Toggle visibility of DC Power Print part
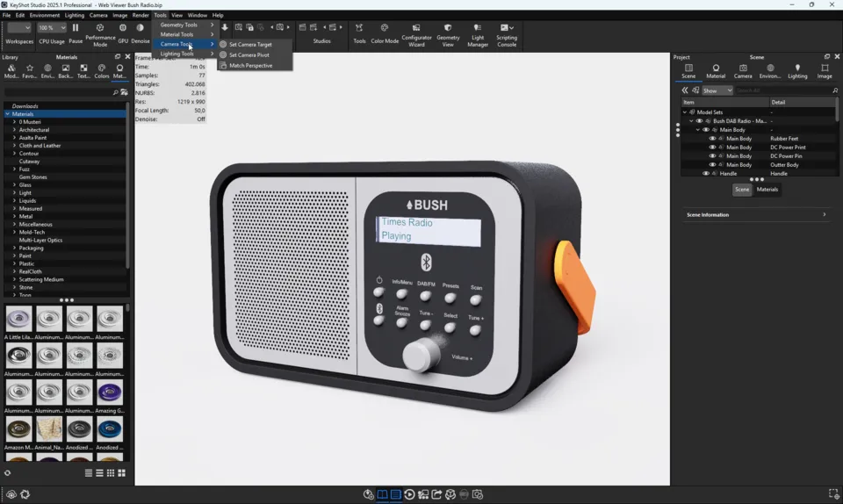Screen dimensions: 843x504 712,148
